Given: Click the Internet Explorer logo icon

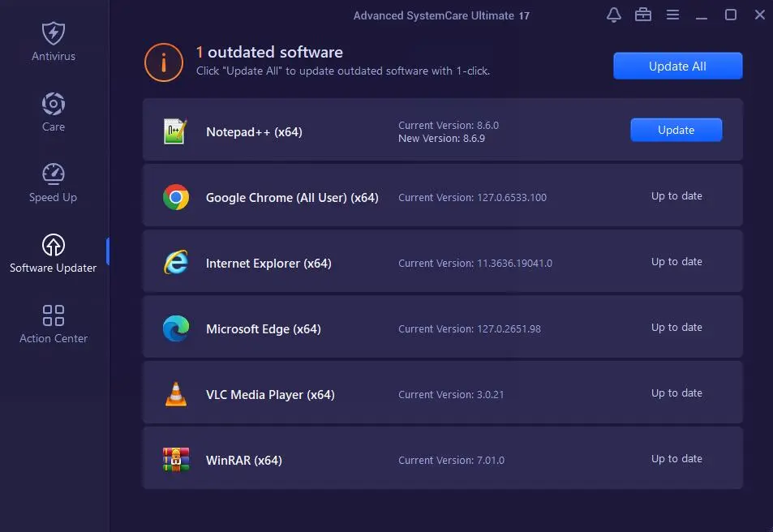Looking at the screenshot, I should pyautogui.click(x=175, y=263).
